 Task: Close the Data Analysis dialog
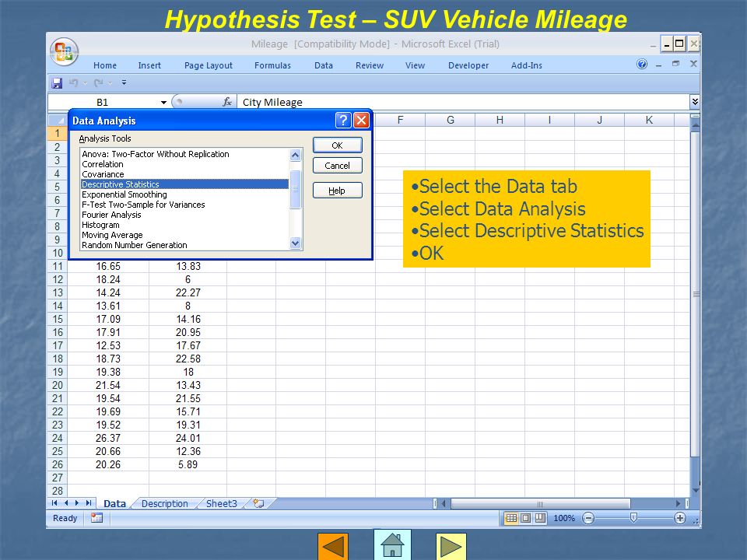[361, 121]
